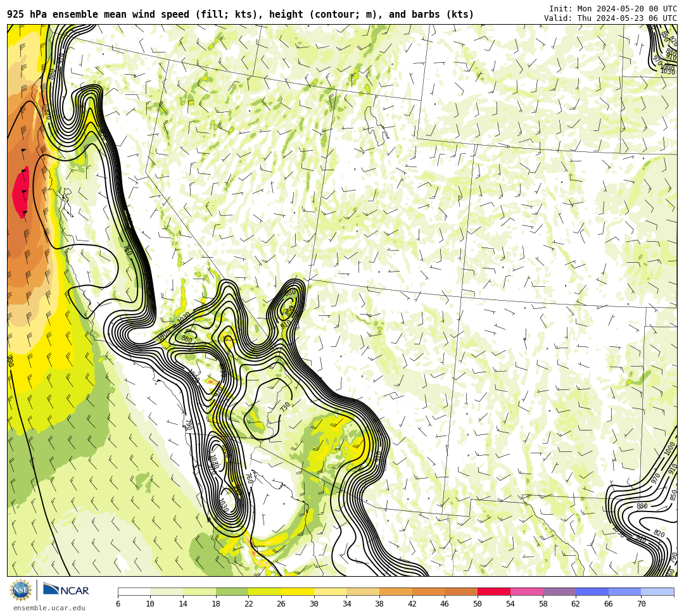Click the Valid time Thu 2024-05-23 06 UTC
The image size is (684, 616).
tap(610, 18)
